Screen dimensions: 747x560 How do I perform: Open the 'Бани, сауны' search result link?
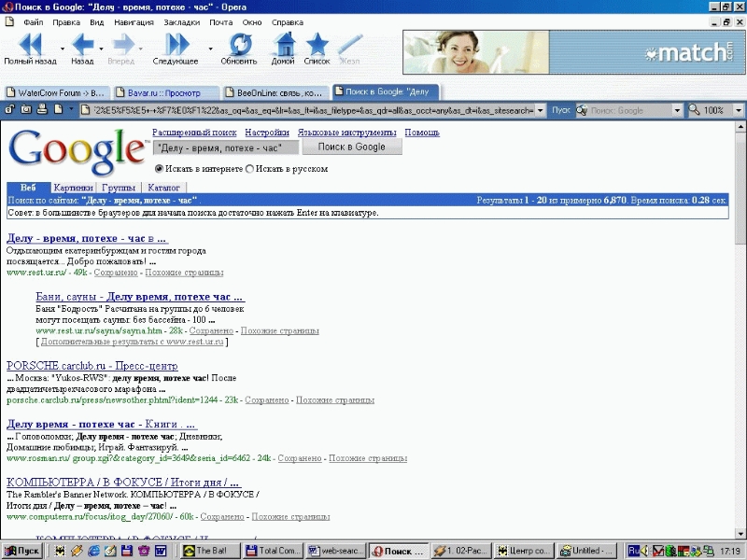point(140,297)
